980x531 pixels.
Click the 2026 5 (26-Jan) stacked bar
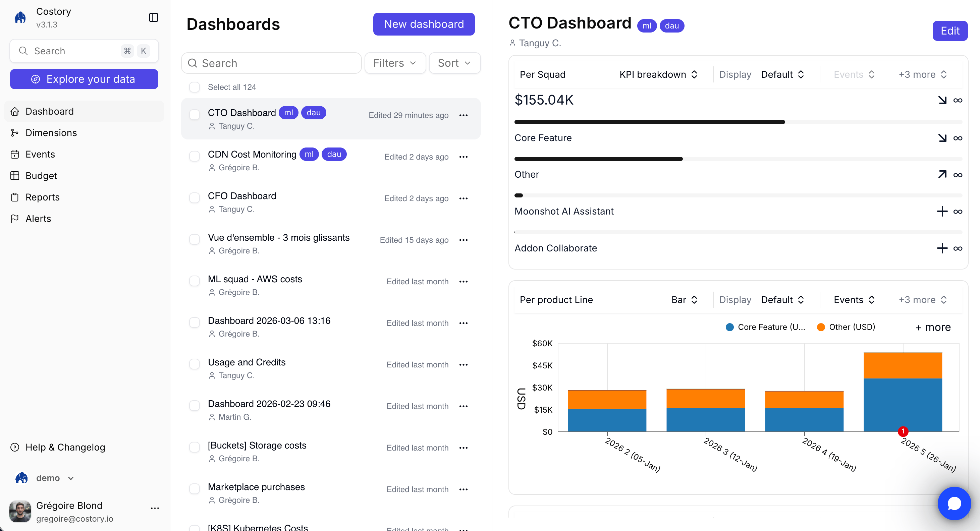coord(903,392)
